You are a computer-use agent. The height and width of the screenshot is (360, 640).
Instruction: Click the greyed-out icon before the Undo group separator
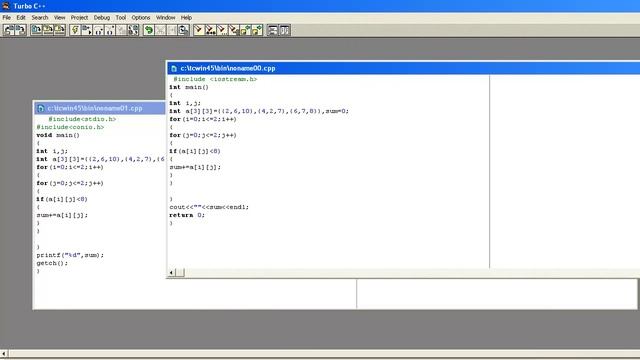(x=121, y=30)
